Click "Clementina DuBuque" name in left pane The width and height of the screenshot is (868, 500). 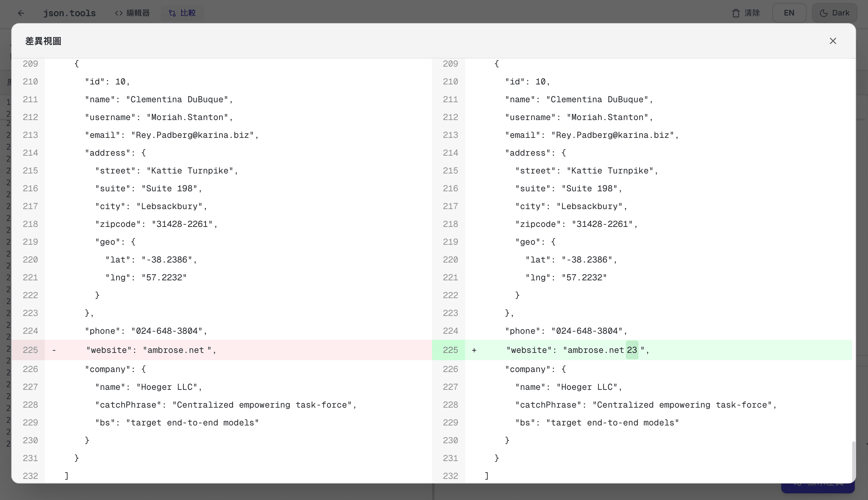tap(177, 100)
